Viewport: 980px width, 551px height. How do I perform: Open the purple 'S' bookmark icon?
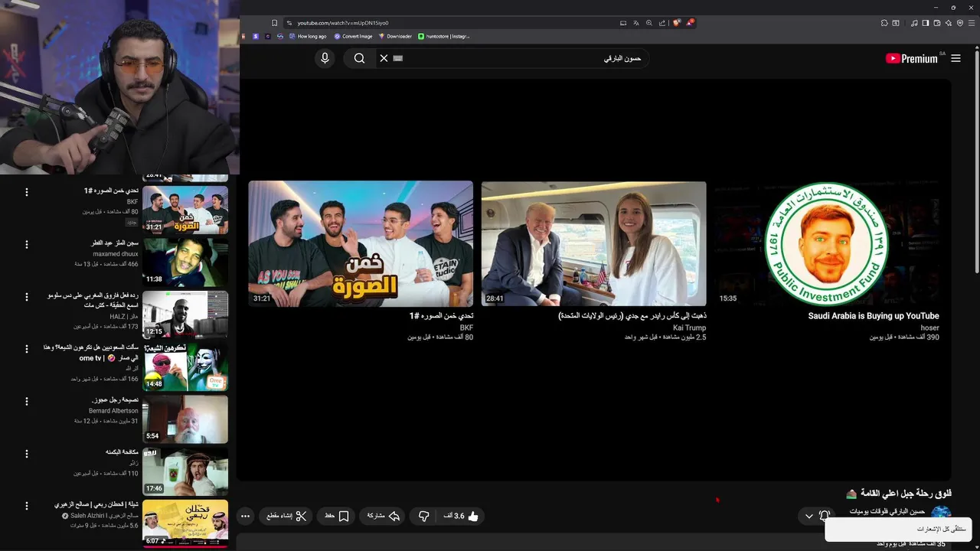click(x=256, y=36)
